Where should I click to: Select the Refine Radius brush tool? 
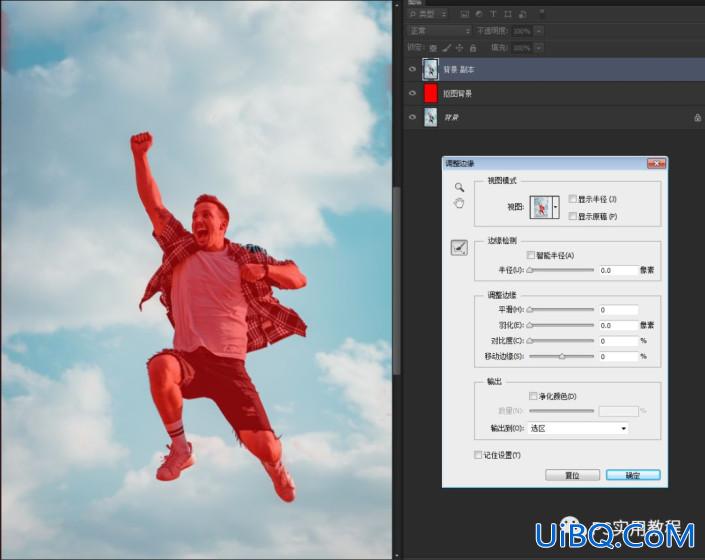[x=459, y=248]
